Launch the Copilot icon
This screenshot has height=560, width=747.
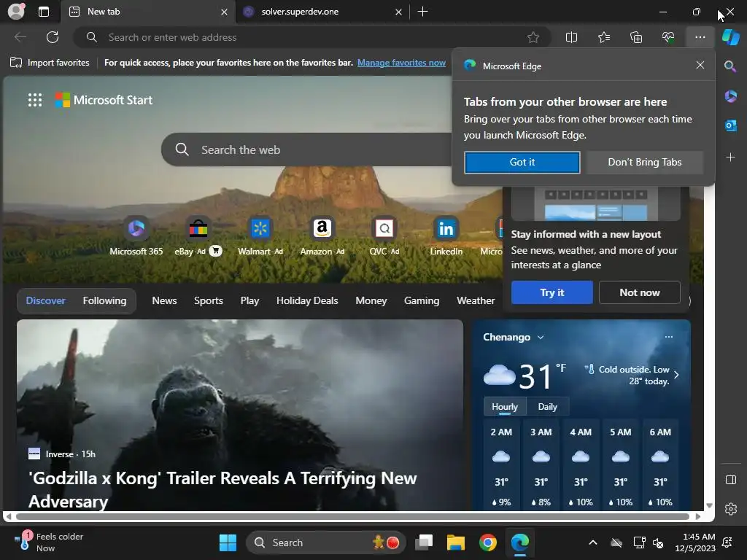pyautogui.click(x=730, y=37)
